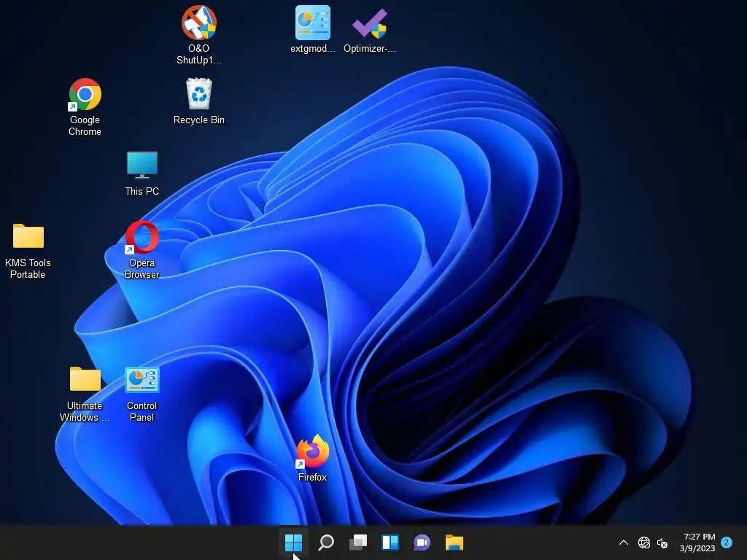Open File Explorer from the taskbar
This screenshot has height=560, width=747.
click(454, 542)
